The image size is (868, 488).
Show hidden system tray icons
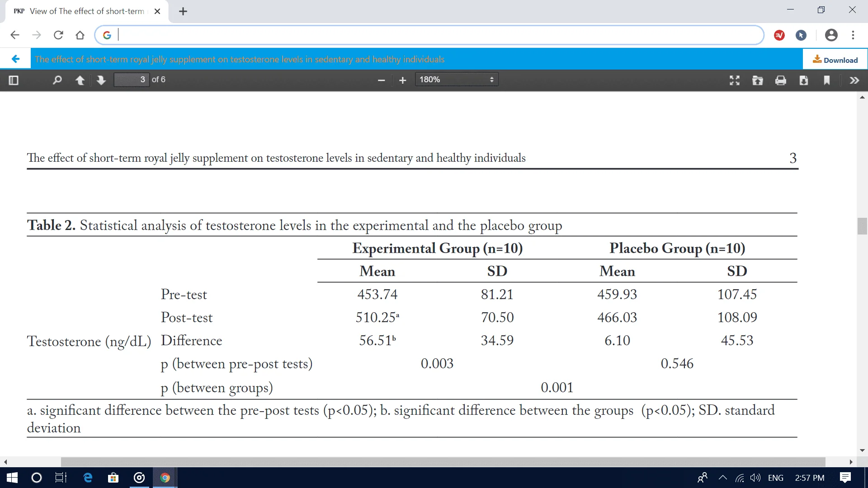click(x=722, y=478)
